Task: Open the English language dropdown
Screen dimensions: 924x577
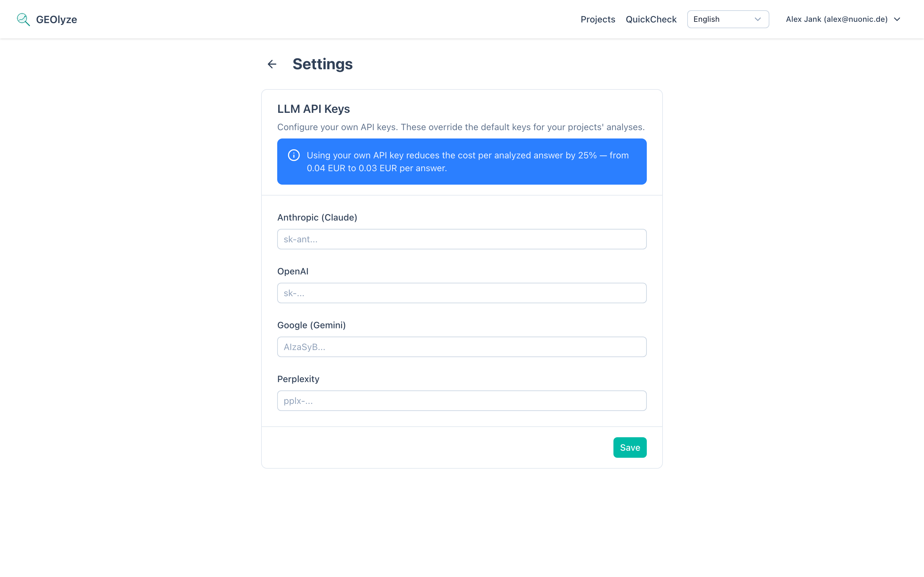Action: 727,19
